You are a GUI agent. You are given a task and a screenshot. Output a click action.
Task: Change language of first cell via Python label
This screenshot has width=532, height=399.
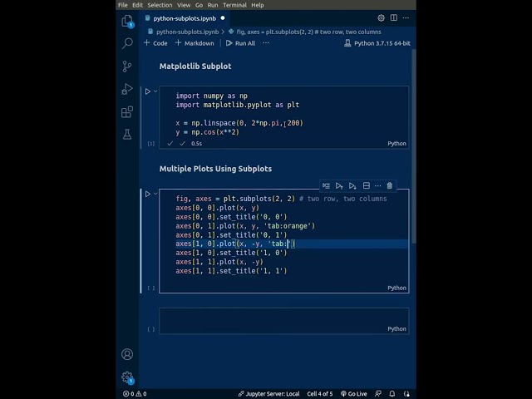[397, 144]
